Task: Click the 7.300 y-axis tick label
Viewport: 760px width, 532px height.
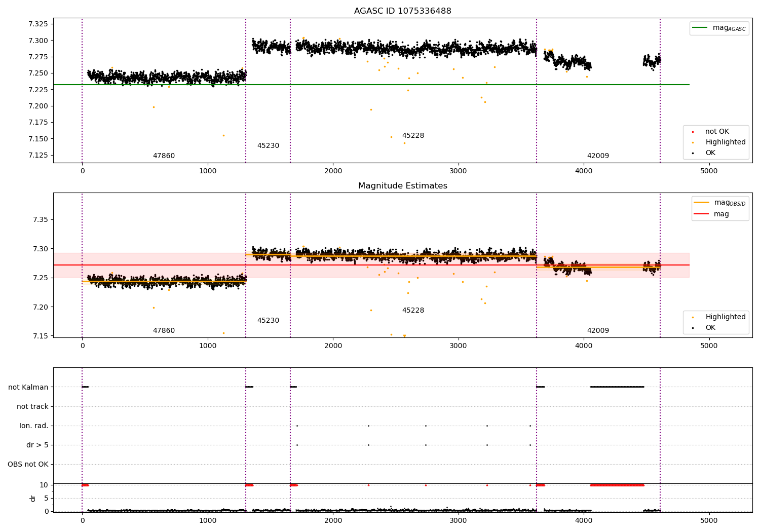Action: [x=38, y=41]
